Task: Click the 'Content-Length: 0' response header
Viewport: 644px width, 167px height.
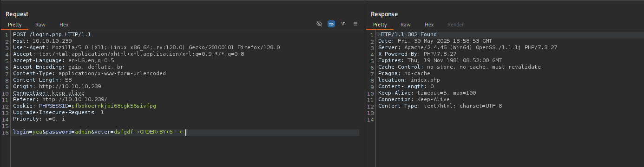Action: click(406, 87)
